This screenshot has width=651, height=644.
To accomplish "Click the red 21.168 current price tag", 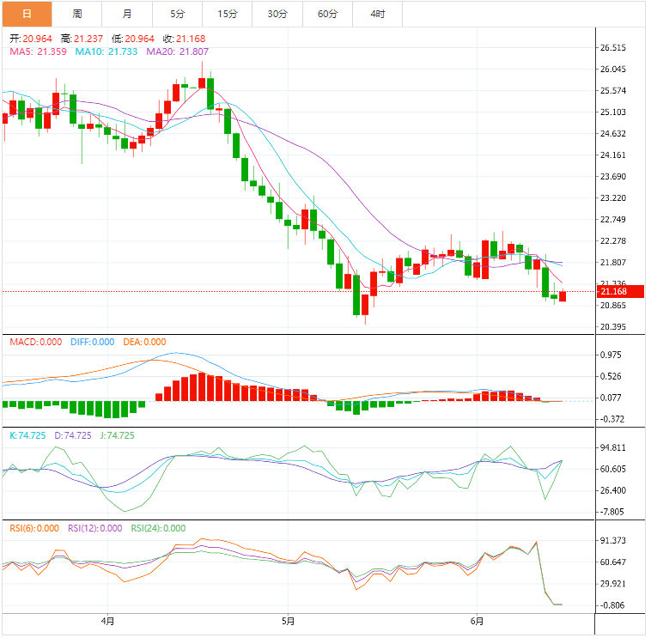I will pyautogui.click(x=620, y=291).
